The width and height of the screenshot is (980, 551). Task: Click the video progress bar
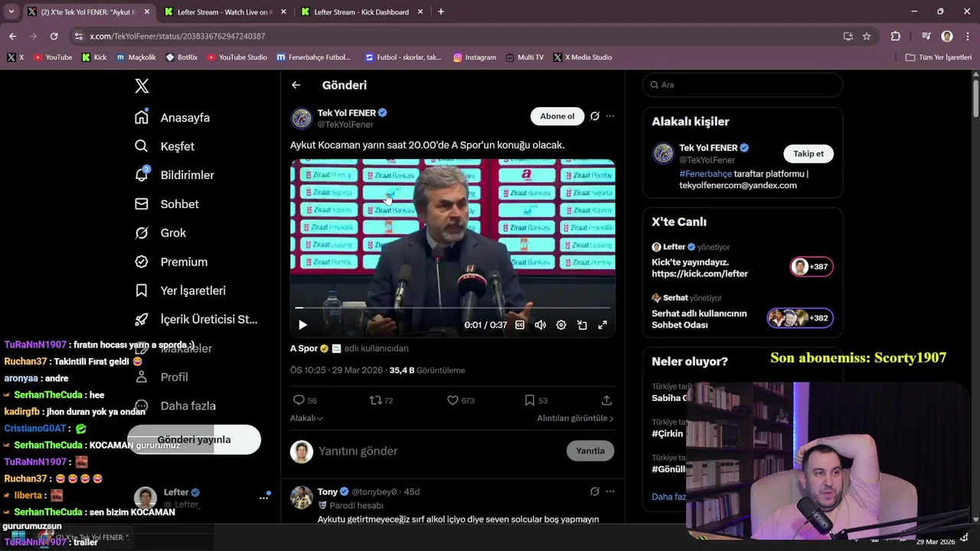pyautogui.click(x=452, y=308)
